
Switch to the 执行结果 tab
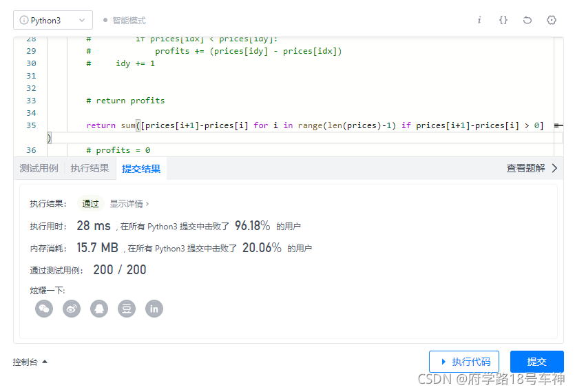[90, 169]
